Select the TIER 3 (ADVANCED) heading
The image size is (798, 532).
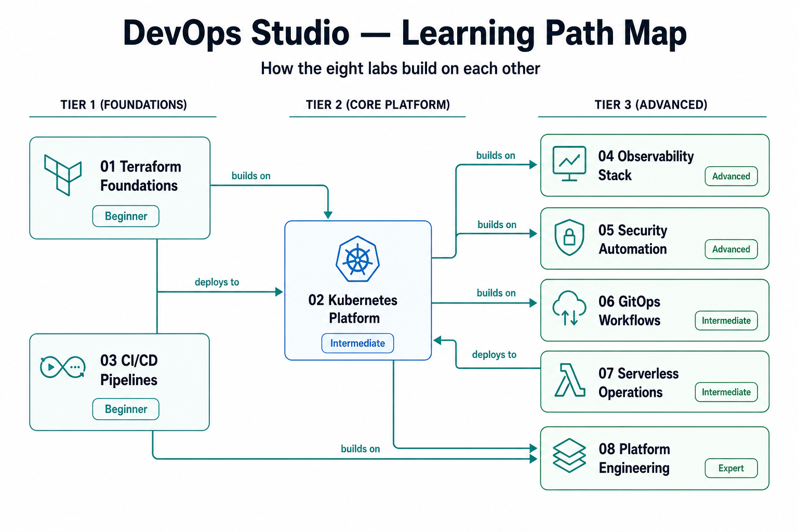pyautogui.click(x=651, y=105)
